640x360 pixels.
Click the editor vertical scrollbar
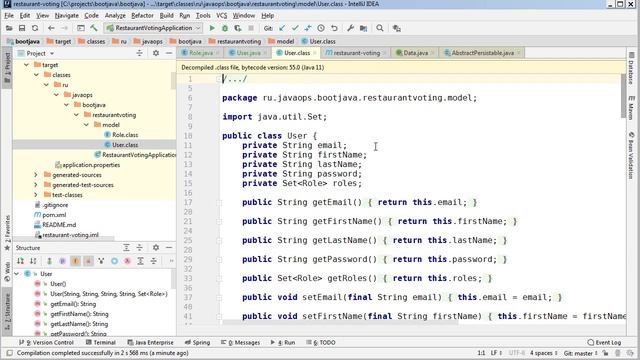click(x=623, y=96)
